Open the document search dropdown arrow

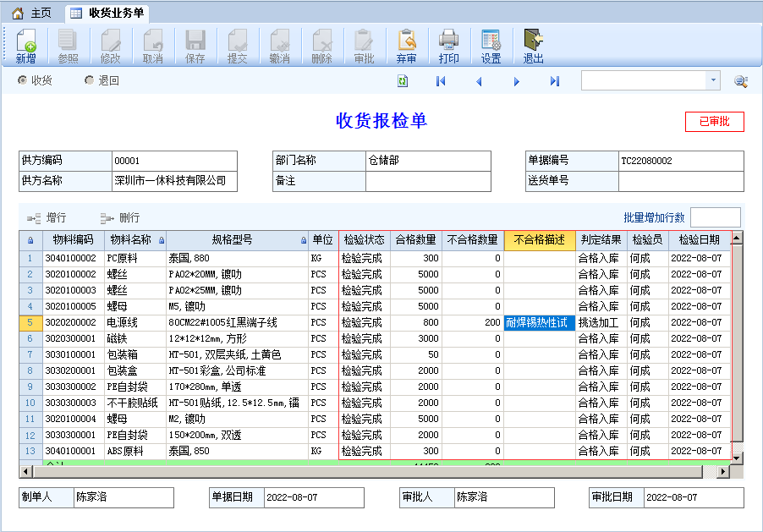[713, 80]
